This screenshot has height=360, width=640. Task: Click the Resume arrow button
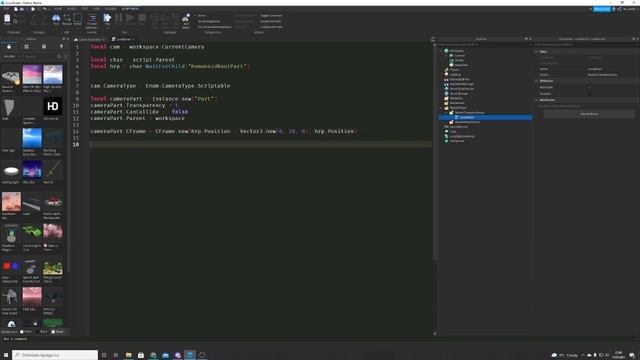[x=130, y=18]
